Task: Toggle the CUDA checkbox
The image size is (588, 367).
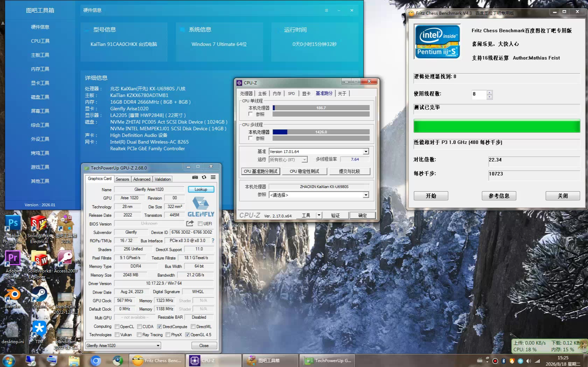Action: coord(140,327)
